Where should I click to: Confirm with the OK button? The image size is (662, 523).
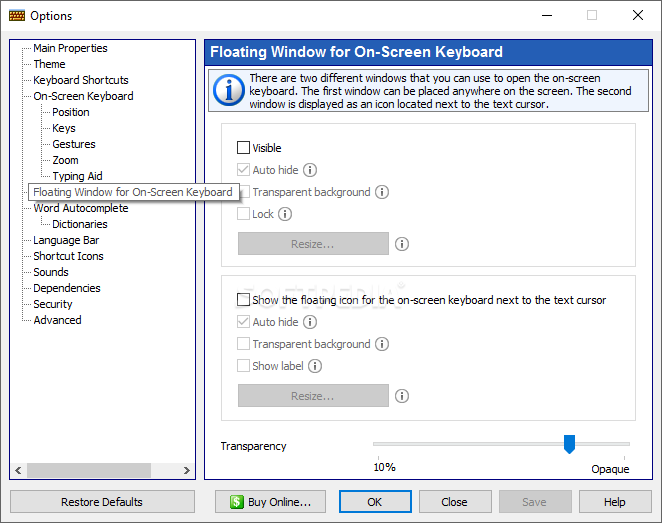tap(375, 502)
